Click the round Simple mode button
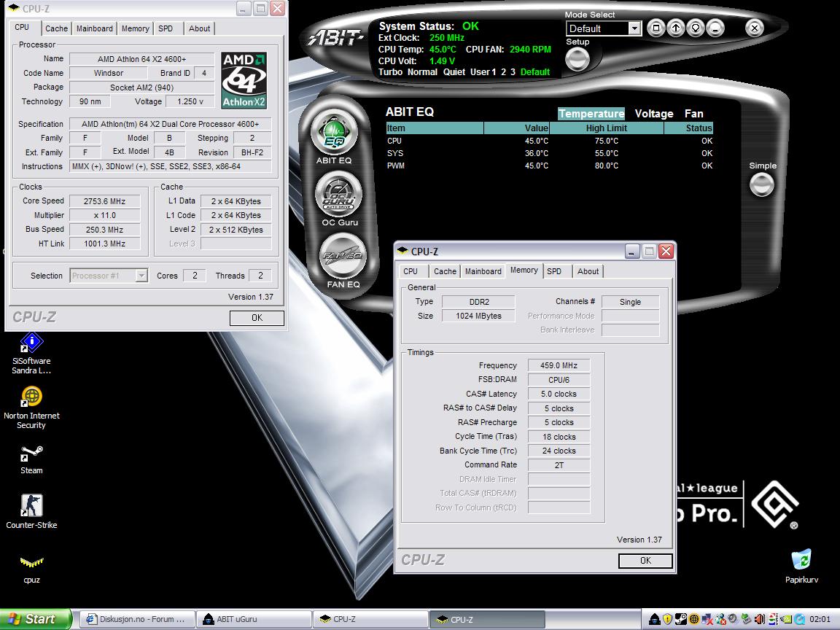 click(x=761, y=184)
